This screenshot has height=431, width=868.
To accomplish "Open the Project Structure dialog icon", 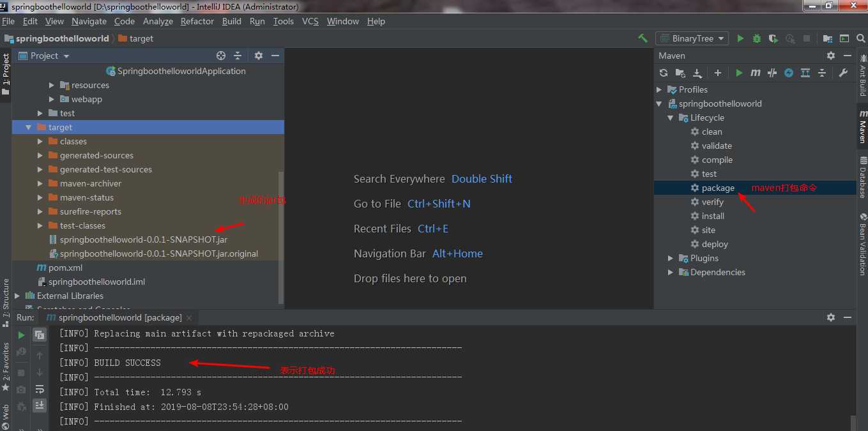I will [x=828, y=38].
